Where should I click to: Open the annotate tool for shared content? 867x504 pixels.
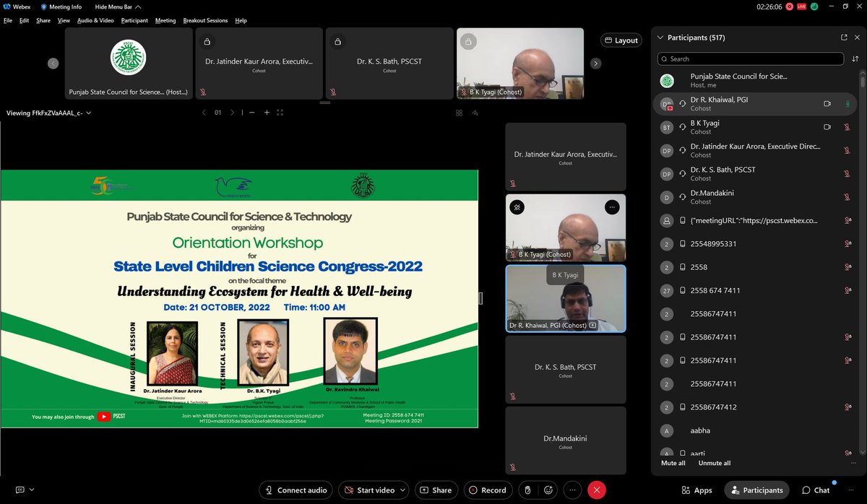pyautogui.click(x=474, y=113)
